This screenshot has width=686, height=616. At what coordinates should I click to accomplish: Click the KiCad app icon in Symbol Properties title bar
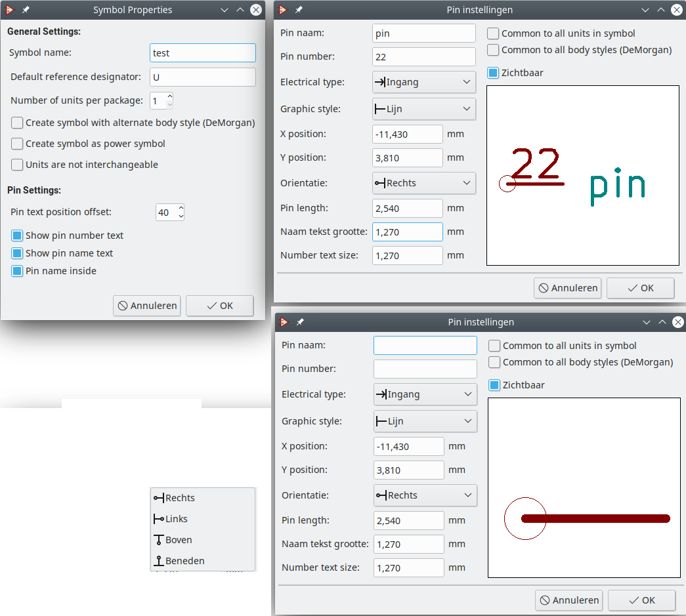[10, 10]
